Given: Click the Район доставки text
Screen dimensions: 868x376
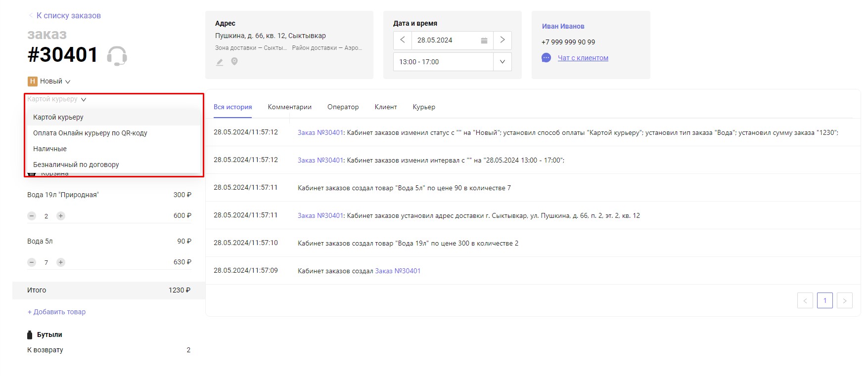Looking at the screenshot, I should tap(327, 48).
